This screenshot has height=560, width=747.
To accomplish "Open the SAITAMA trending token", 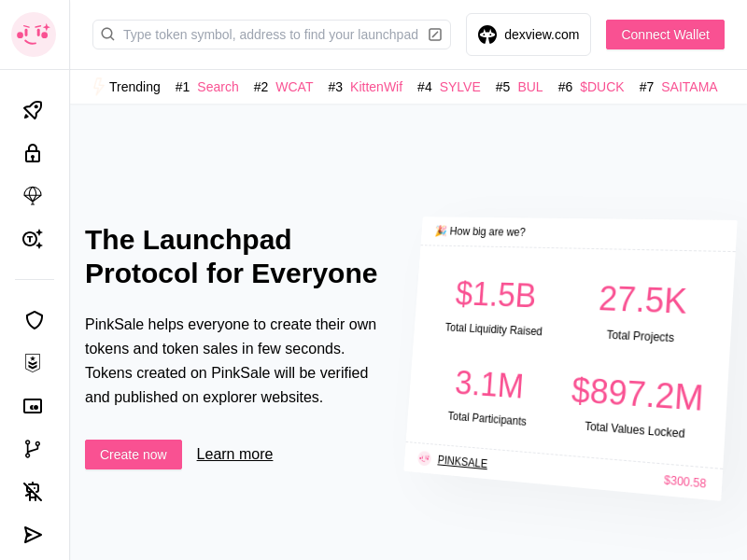I will coord(689,87).
